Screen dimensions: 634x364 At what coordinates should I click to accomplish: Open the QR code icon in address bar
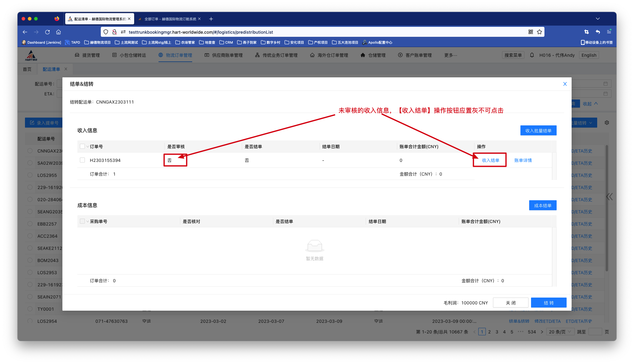coord(531,32)
